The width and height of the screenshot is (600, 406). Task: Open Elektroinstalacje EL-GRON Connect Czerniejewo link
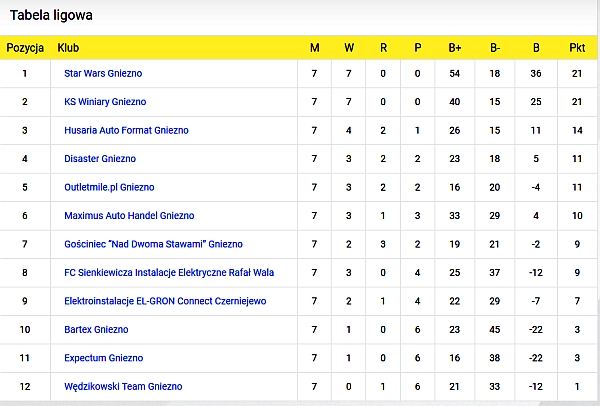tap(165, 301)
